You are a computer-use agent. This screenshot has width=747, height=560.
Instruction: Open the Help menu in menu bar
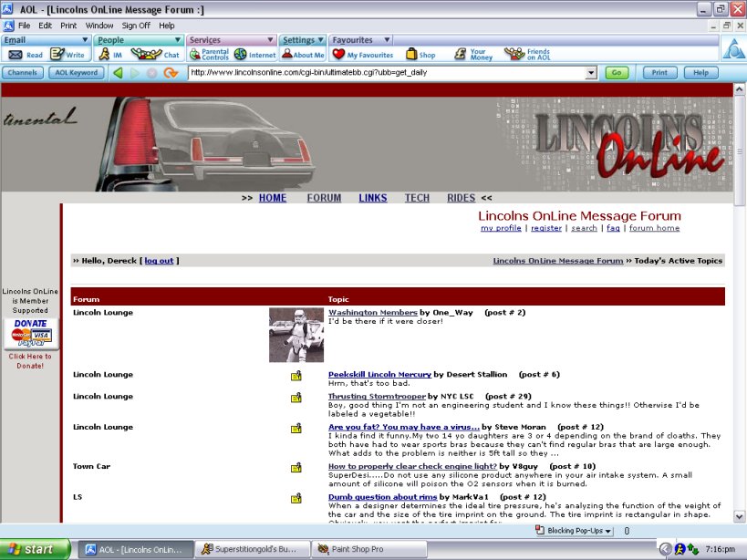[167, 26]
